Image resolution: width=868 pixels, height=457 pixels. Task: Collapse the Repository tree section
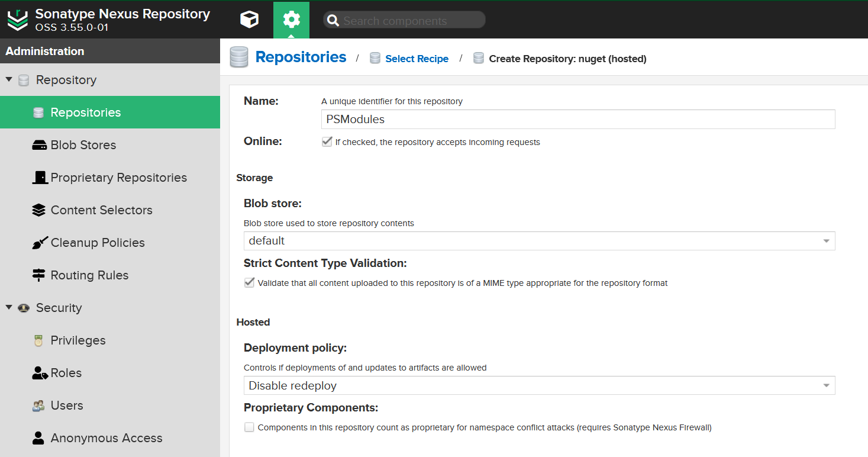coord(9,79)
